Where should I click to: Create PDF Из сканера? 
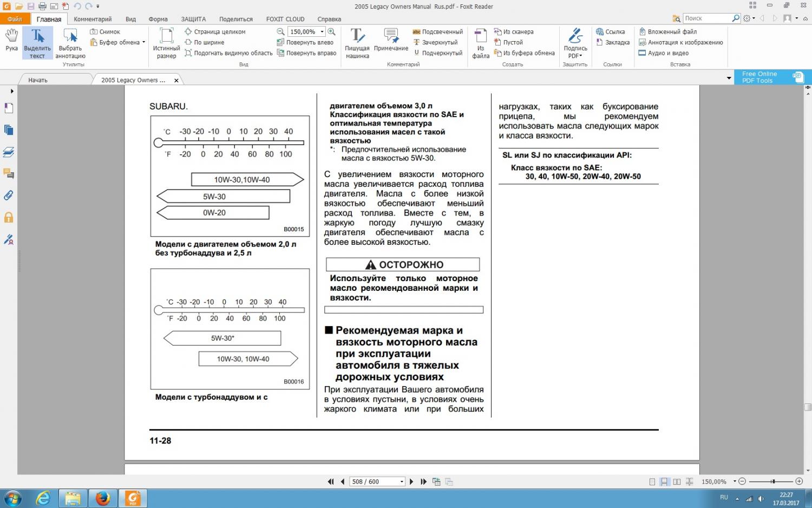514,32
